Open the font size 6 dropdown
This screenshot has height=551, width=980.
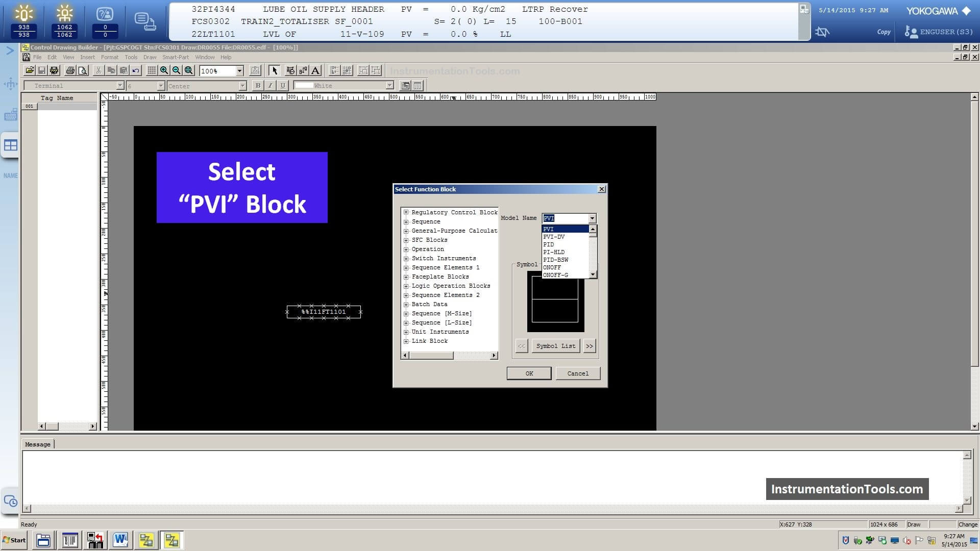tap(161, 86)
